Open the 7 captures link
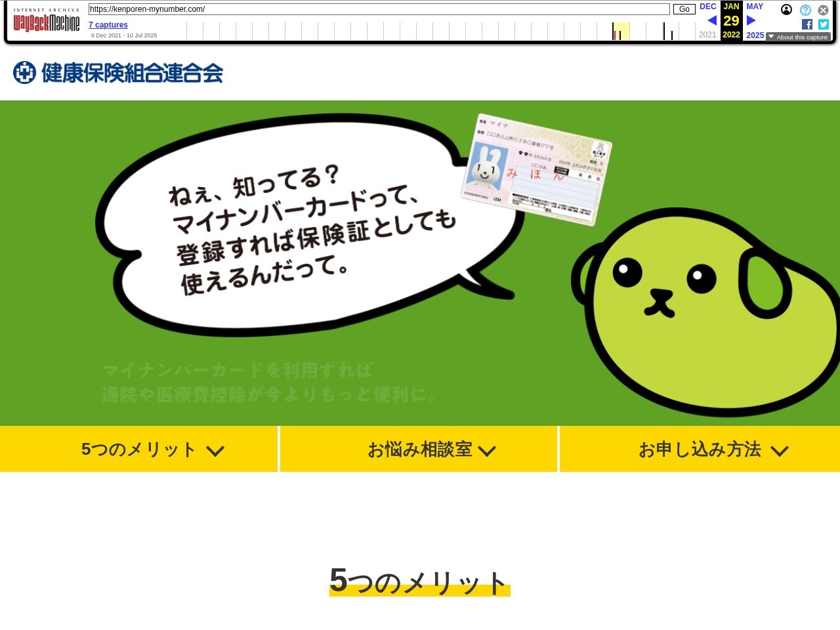This screenshot has width=840, height=630. [x=108, y=25]
